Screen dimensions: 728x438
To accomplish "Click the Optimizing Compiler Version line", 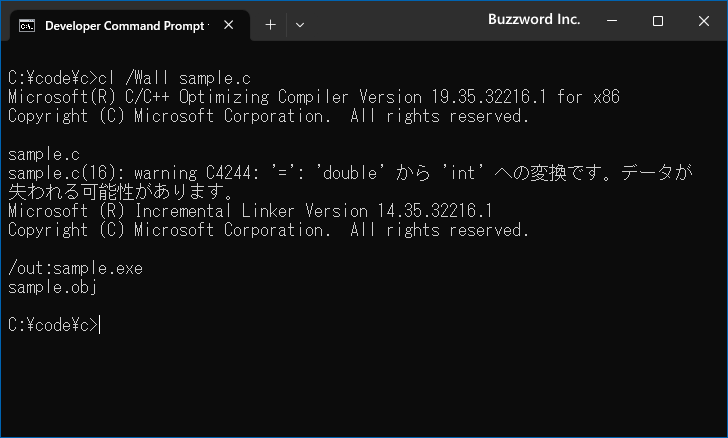I will [x=314, y=97].
